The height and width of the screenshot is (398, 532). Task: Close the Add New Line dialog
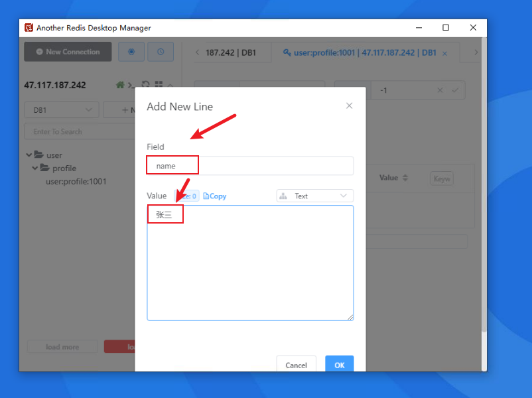point(349,106)
